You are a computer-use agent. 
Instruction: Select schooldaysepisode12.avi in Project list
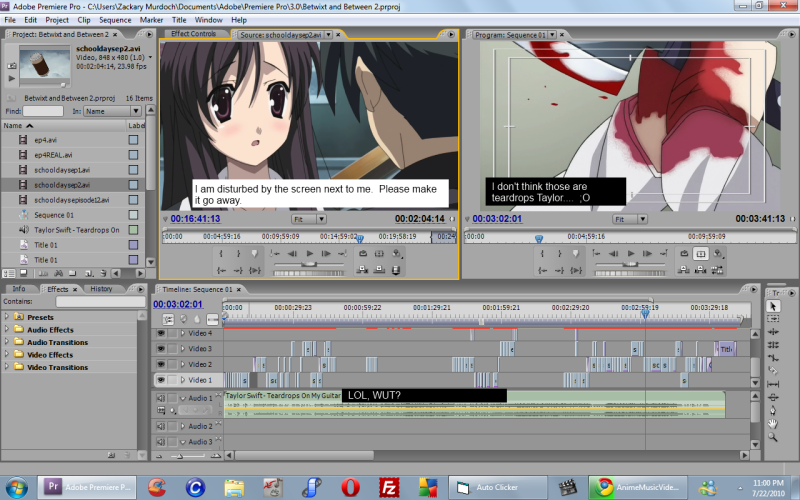[71, 200]
